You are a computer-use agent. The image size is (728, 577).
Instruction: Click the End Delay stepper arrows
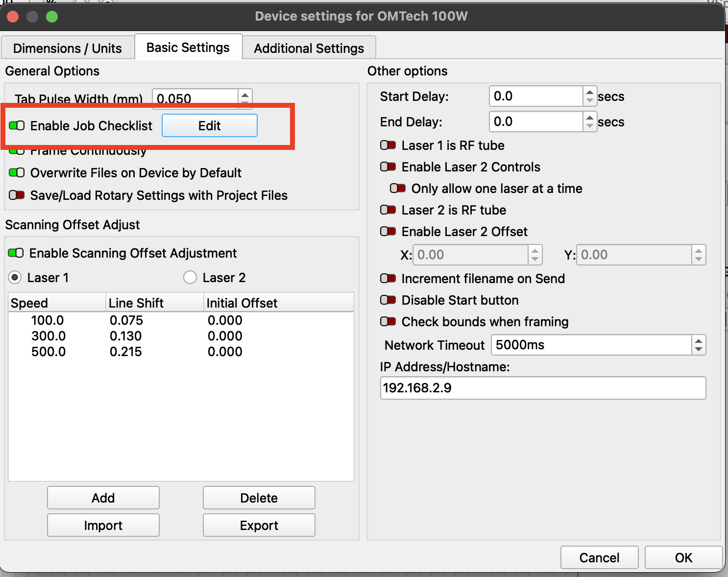590,121
